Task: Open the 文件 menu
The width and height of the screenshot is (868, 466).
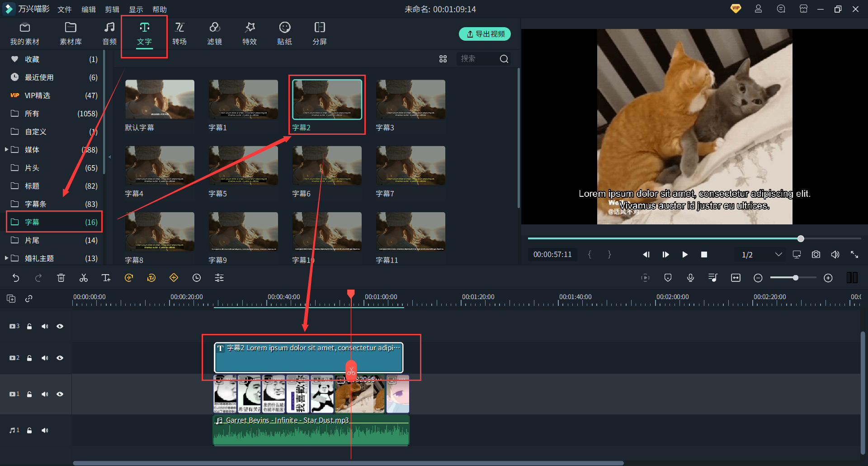Action: (65, 10)
